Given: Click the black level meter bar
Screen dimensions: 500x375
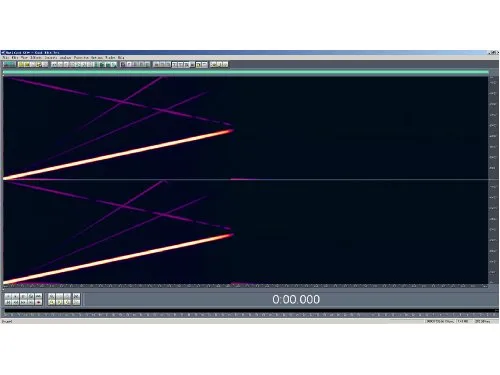Looking at the screenshot, I should click(x=250, y=311).
